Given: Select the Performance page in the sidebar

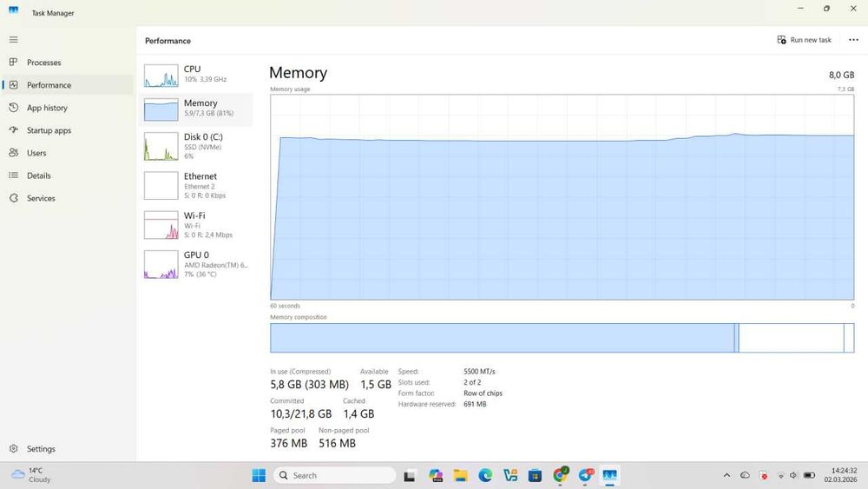Looking at the screenshot, I should click(68, 85).
